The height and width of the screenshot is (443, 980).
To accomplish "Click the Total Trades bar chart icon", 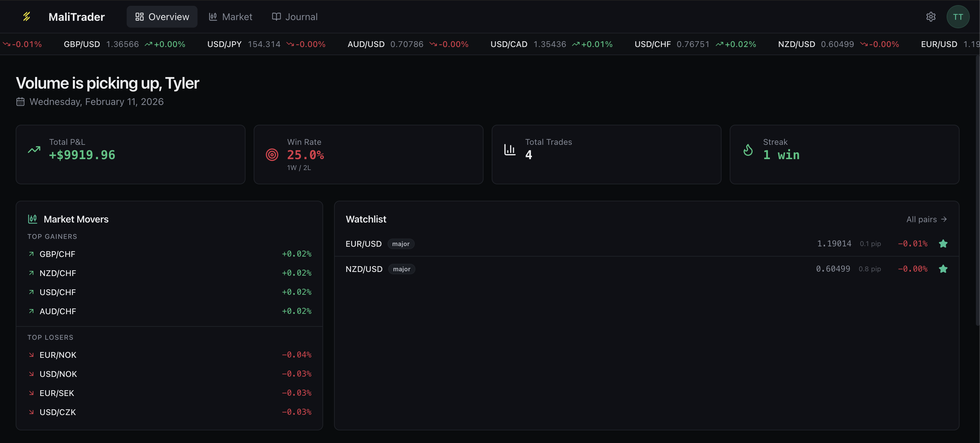I will pyautogui.click(x=509, y=150).
